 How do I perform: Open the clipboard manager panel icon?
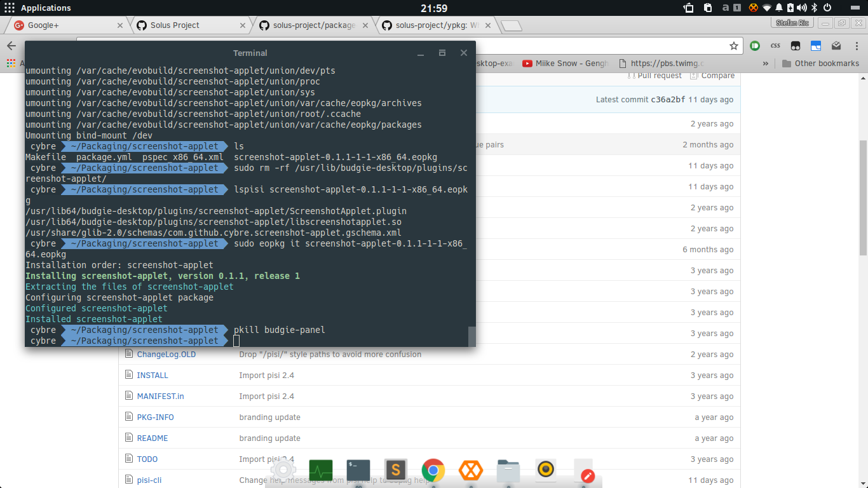coord(707,8)
